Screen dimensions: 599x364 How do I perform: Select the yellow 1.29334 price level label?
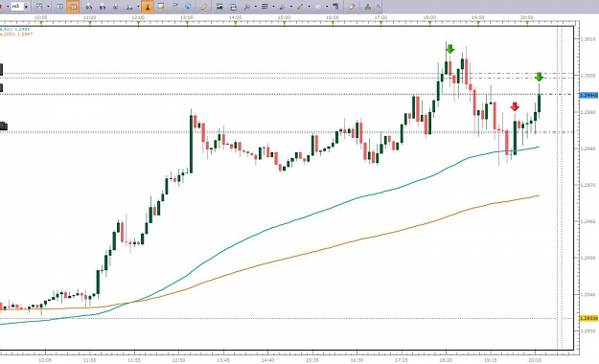(x=588, y=318)
